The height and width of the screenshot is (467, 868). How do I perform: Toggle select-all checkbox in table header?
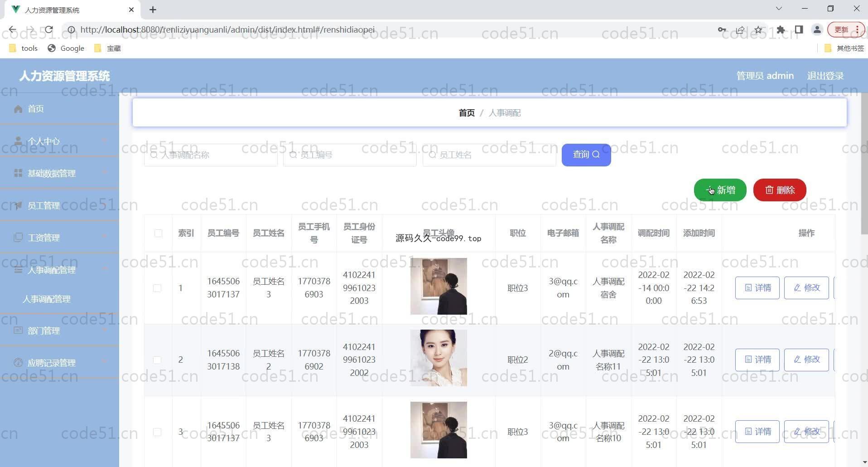tap(158, 233)
